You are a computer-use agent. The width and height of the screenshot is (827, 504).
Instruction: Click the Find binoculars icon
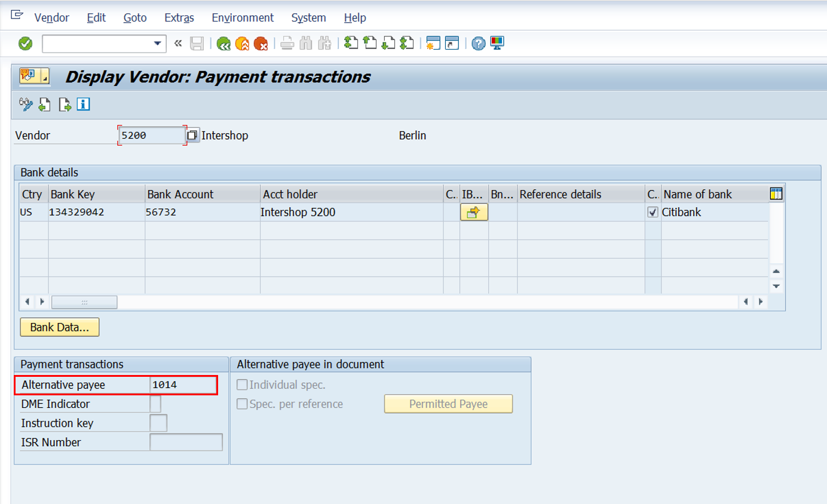[x=306, y=43]
